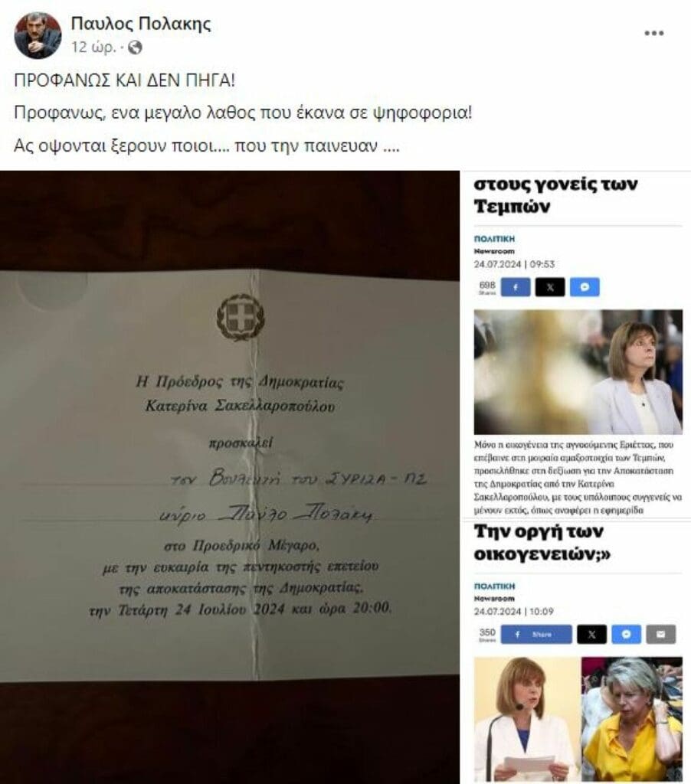Open the post options three-dots menu
Image resolution: width=691 pixels, height=784 pixels.
click(x=653, y=33)
